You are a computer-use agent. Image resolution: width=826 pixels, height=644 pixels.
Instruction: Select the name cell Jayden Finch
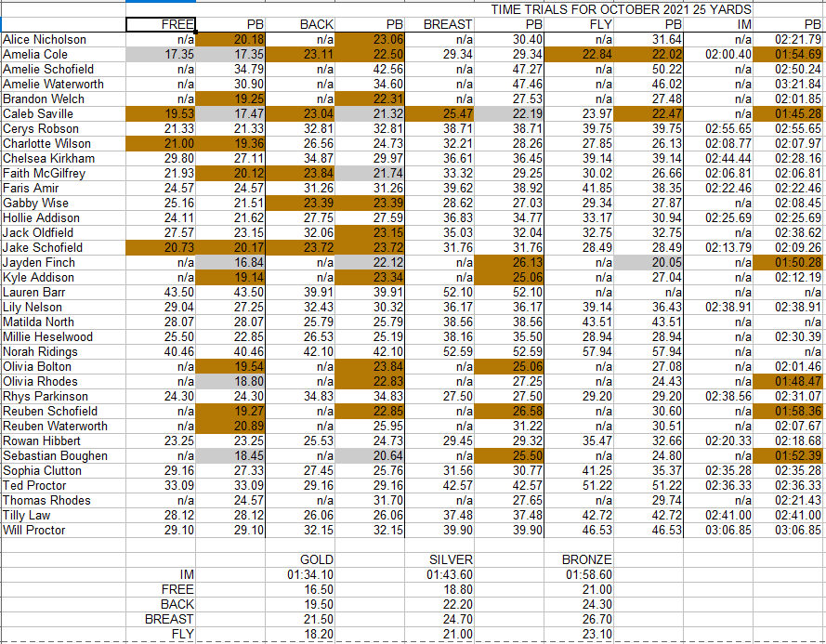click(63, 262)
